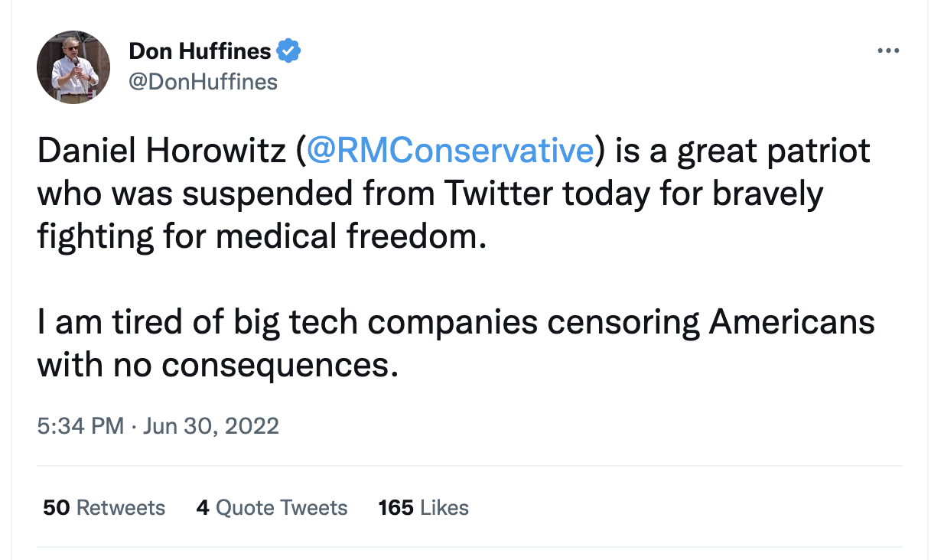The width and height of the screenshot is (944, 560).
Task: Click the Likes count number 165
Action: 395,507
